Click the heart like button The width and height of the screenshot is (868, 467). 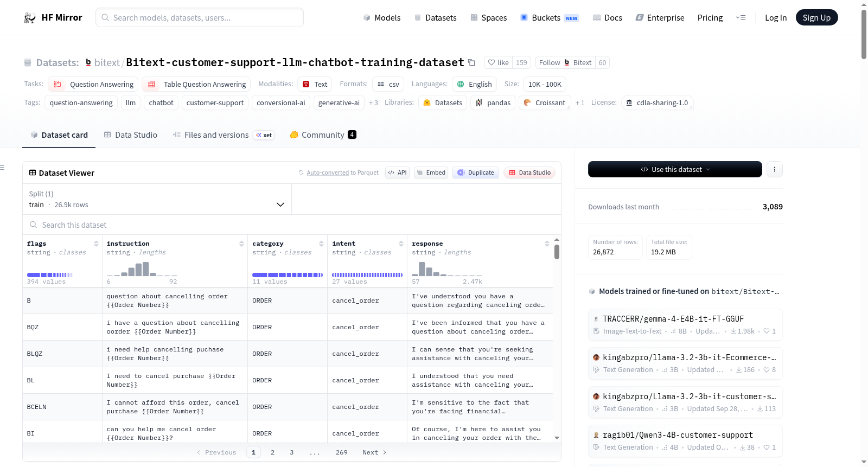pos(498,63)
